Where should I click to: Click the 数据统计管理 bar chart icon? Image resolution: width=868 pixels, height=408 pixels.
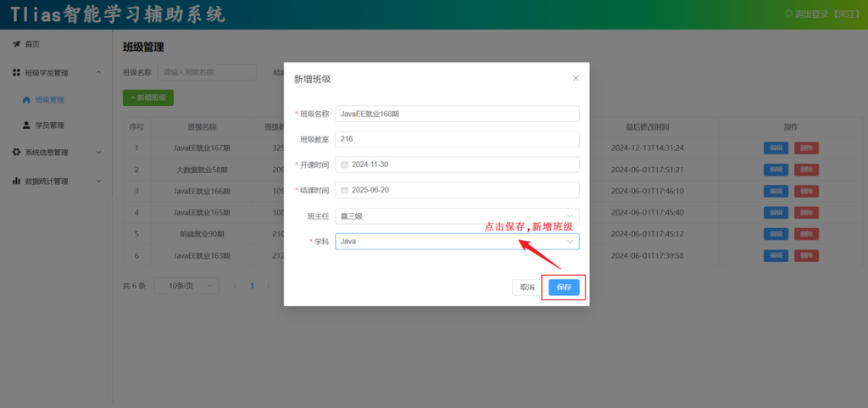(x=16, y=181)
